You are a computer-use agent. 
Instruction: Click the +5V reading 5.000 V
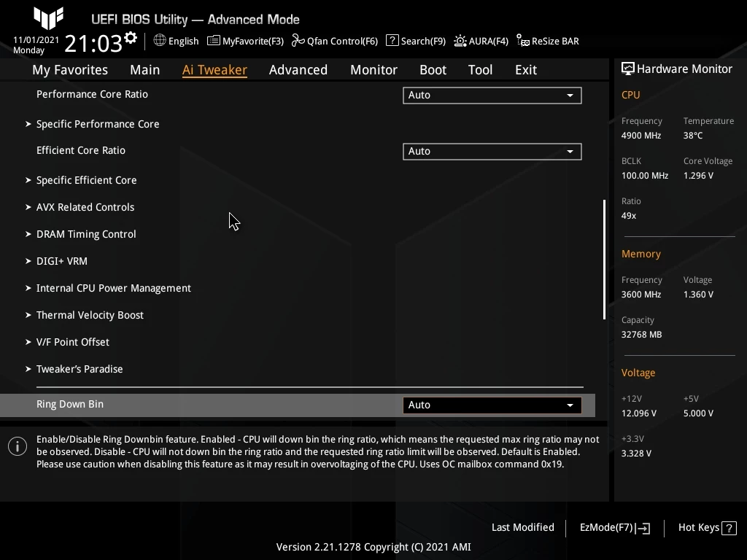pyautogui.click(x=698, y=413)
